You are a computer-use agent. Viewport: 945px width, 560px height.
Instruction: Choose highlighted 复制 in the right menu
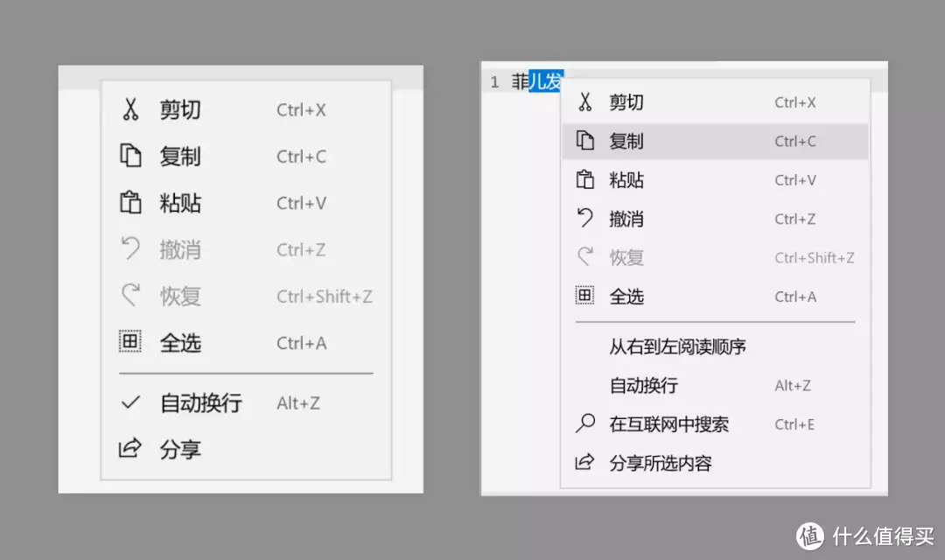click(x=626, y=142)
